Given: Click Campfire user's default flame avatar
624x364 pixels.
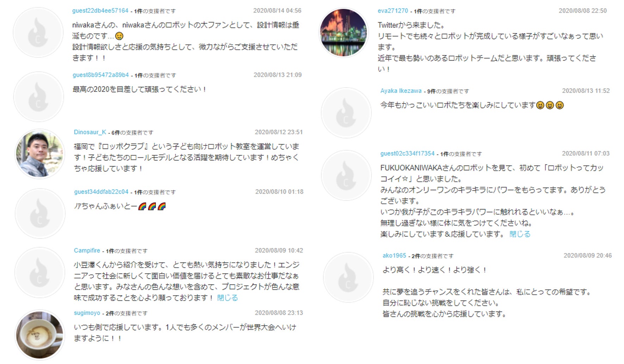Looking at the screenshot, I should [40, 272].
